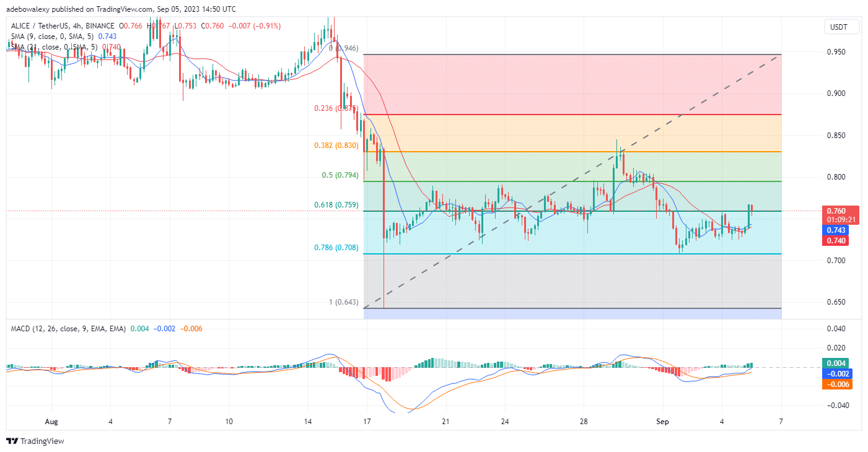Click the 0.040 MACD axis tick
The image size is (868, 452).
836,329
